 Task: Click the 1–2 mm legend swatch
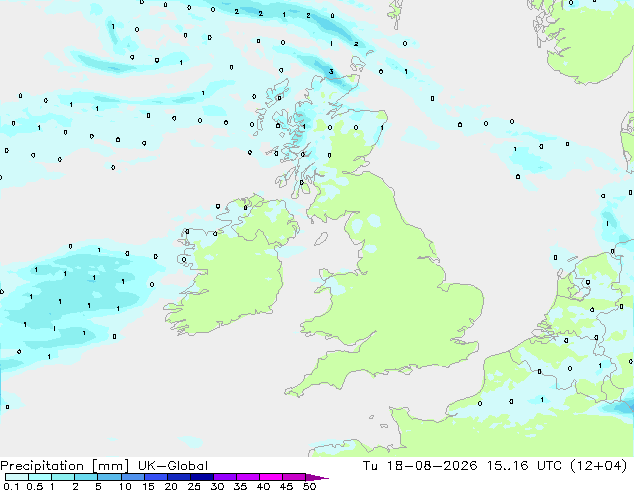[x=63, y=477]
